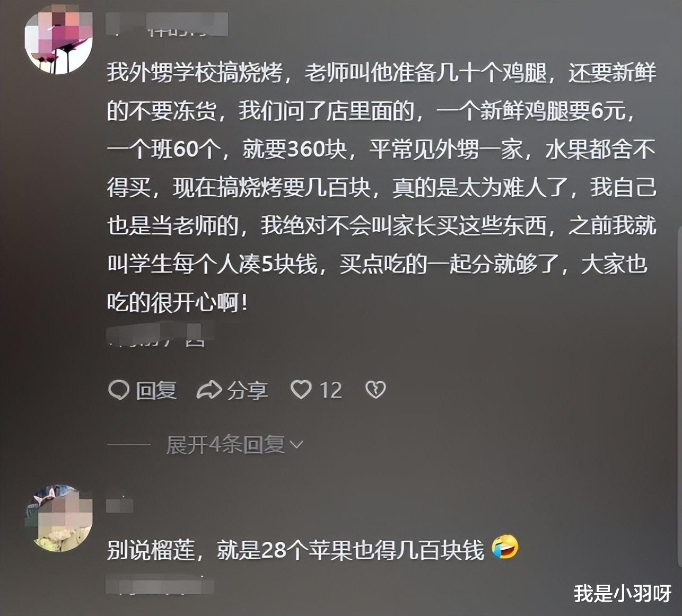Click the laughing emoji in the second comment
This screenshot has height=616, width=682.
click(x=505, y=548)
